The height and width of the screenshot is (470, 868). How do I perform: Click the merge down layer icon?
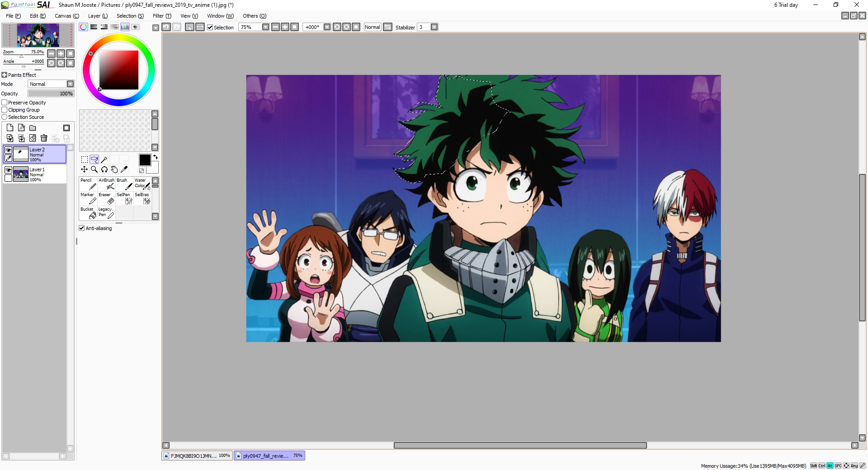click(21, 138)
